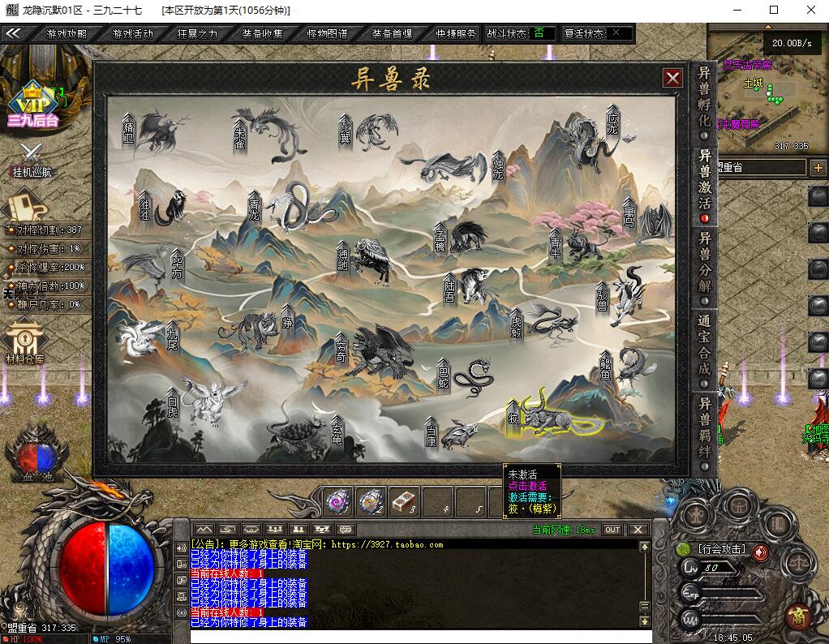Viewport: 829px width, 644px height.
Task: Use quick slot 3 brick item
Action: point(404,501)
